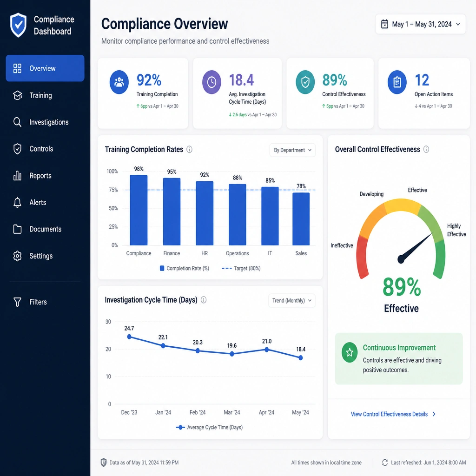Open the May 1 – May 31, 2024 date dropdown

pos(420,24)
